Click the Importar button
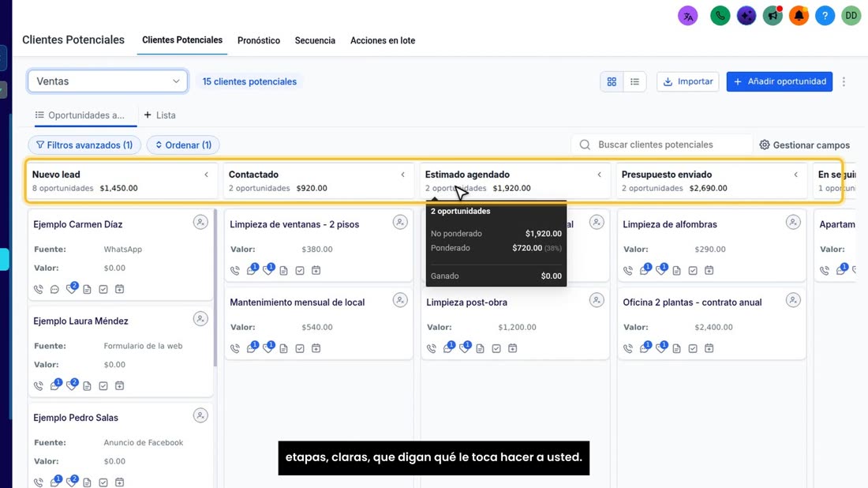This screenshot has height=488, width=868. coord(687,81)
